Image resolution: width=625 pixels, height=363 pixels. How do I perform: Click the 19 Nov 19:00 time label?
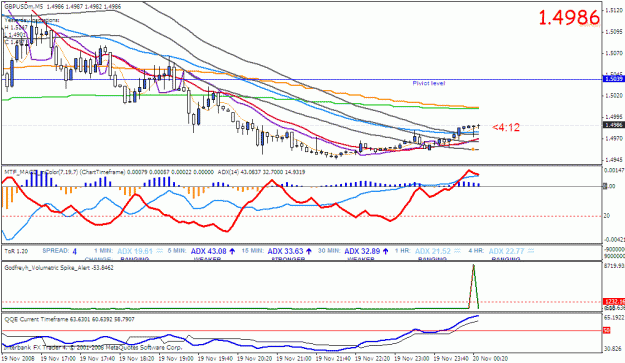[176, 358]
